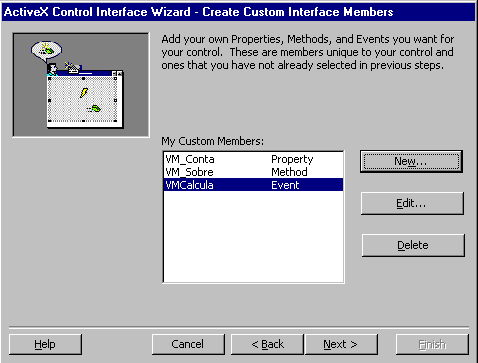Select the VM_Sobre method row
This screenshot has width=478, height=363.
coord(253,172)
